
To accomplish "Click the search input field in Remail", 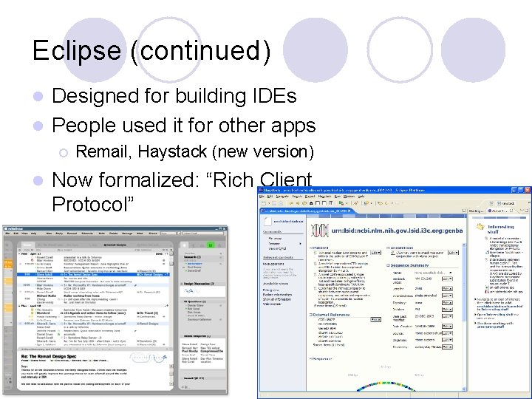I will (168, 233).
